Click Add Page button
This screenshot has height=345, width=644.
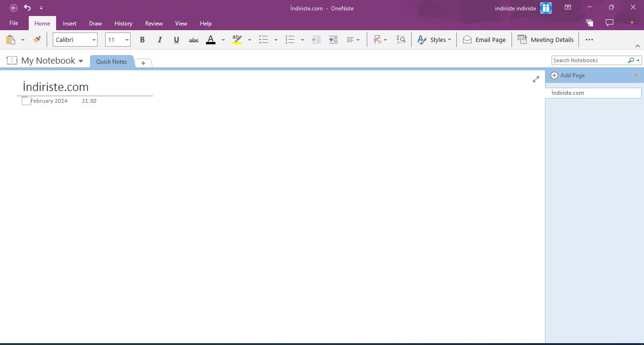[x=568, y=75]
